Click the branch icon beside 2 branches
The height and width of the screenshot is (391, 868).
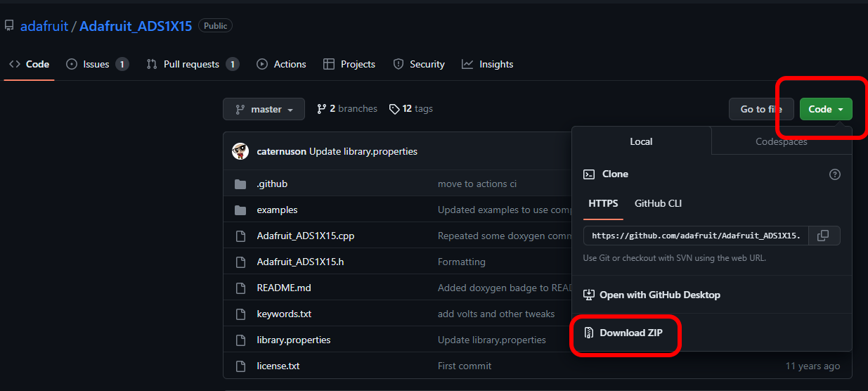tap(322, 109)
